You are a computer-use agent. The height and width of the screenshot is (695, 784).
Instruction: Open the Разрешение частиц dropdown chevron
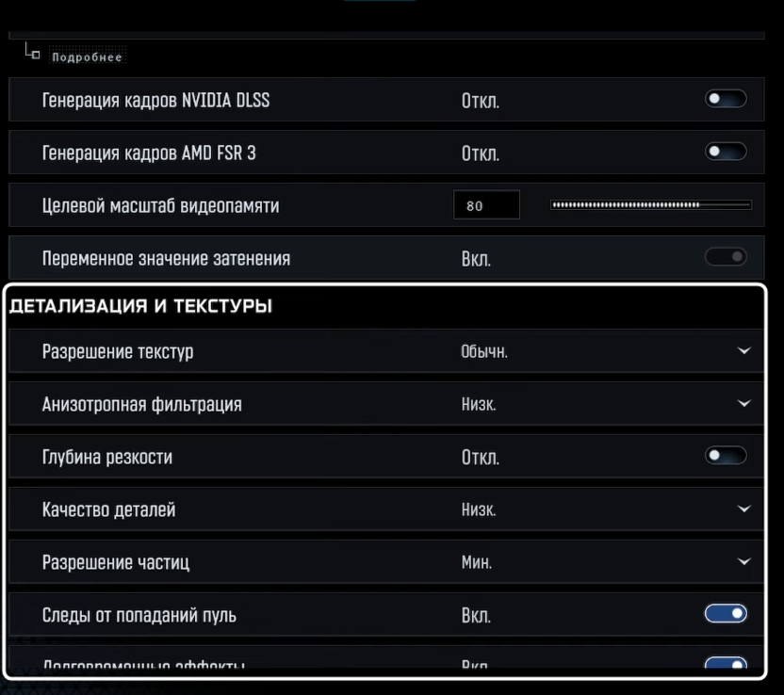coord(744,562)
